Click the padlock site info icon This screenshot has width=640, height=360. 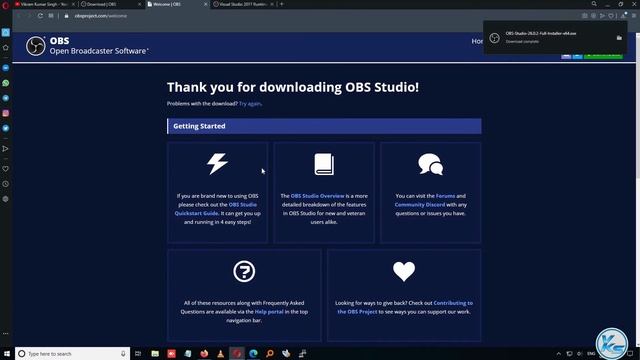coord(66,16)
